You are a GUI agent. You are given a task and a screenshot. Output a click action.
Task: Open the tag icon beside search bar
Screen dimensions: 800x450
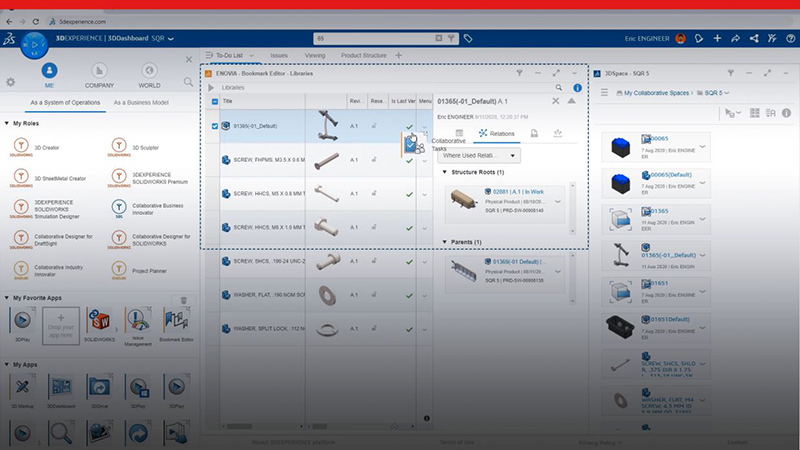(468, 38)
